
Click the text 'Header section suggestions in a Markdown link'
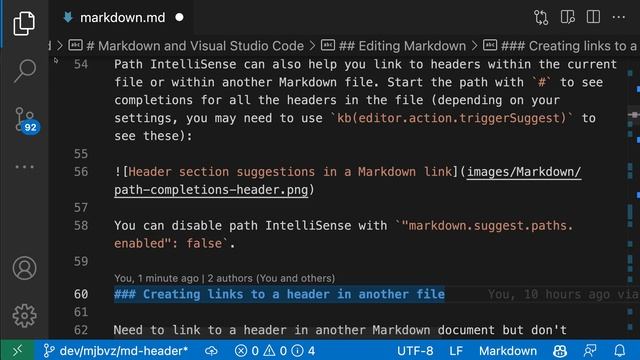click(290, 172)
